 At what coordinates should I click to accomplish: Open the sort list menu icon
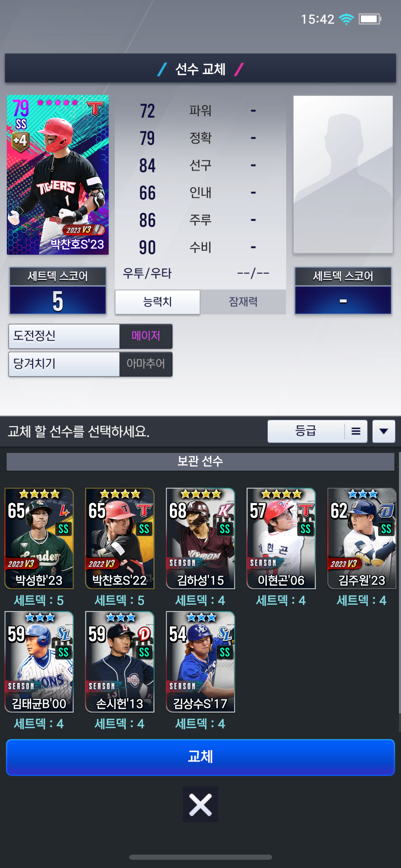pyautogui.click(x=356, y=431)
